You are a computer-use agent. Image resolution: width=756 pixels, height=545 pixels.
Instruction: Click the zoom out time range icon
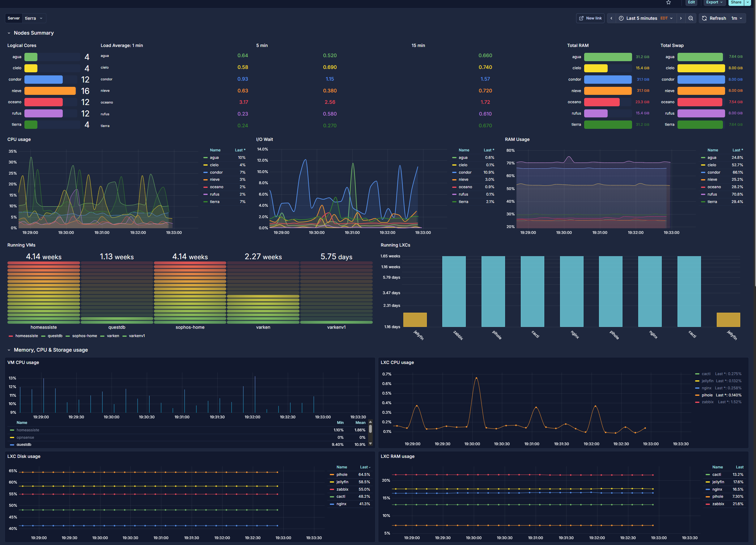click(691, 18)
